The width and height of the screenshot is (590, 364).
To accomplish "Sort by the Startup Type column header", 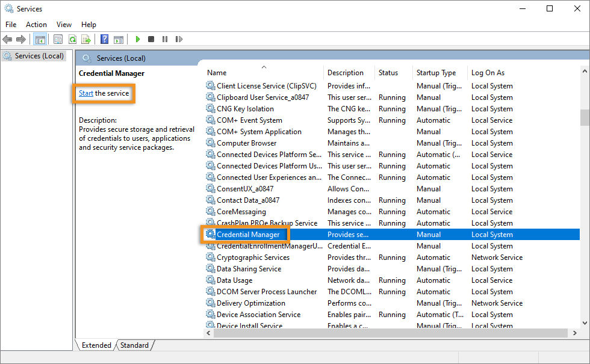I will click(436, 73).
